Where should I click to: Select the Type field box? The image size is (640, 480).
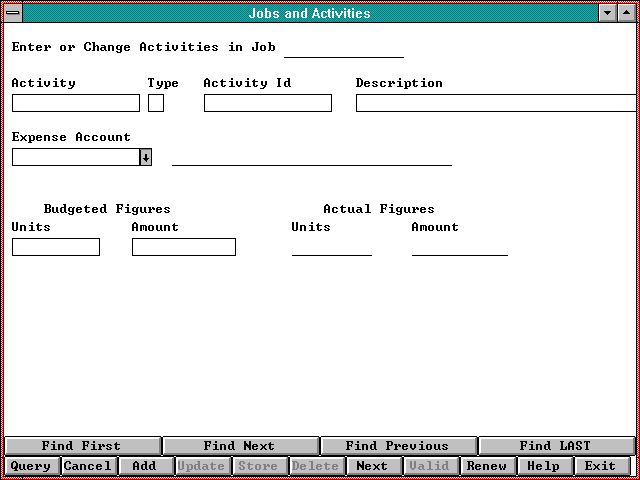(156, 103)
